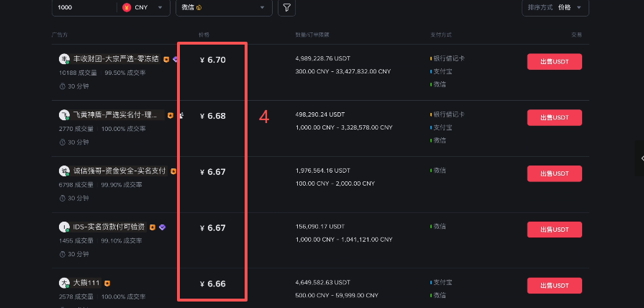Click the amount input field showing 1000
This screenshot has height=308, width=644.
[84, 7]
